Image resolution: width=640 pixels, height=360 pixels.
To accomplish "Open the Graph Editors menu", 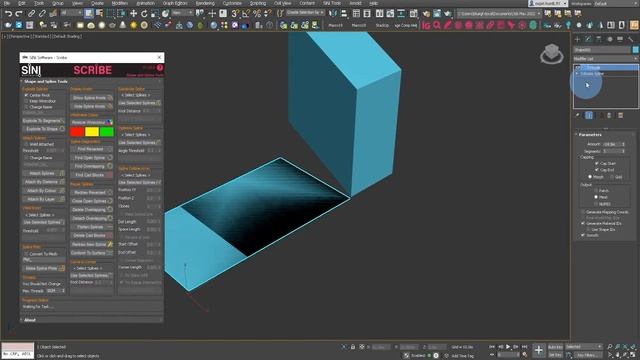I will tap(175, 3).
